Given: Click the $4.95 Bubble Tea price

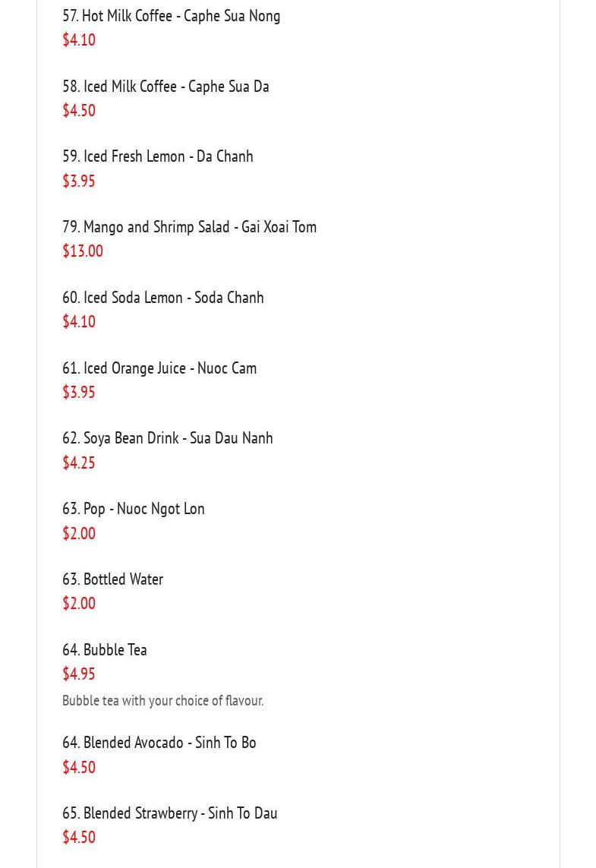Looking at the screenshot, I should click(78, 674).
